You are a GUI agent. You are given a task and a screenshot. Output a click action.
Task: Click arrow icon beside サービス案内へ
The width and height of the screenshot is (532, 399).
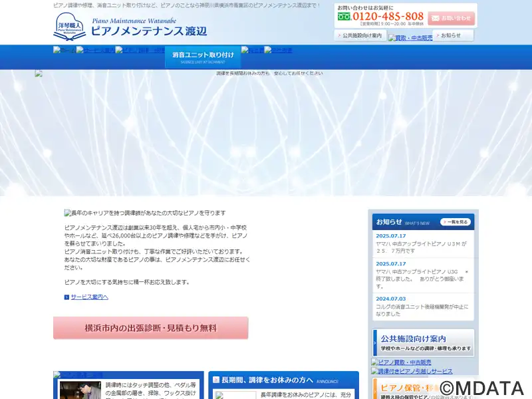66,297
